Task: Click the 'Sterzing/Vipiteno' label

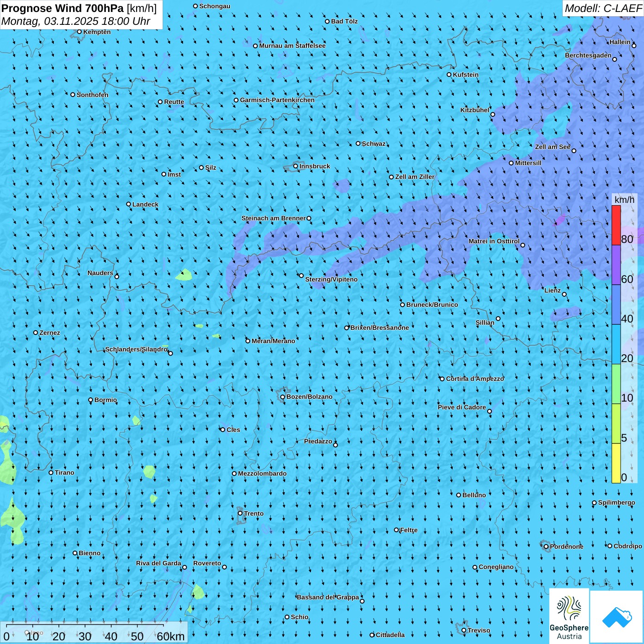Action: [331, 279]
